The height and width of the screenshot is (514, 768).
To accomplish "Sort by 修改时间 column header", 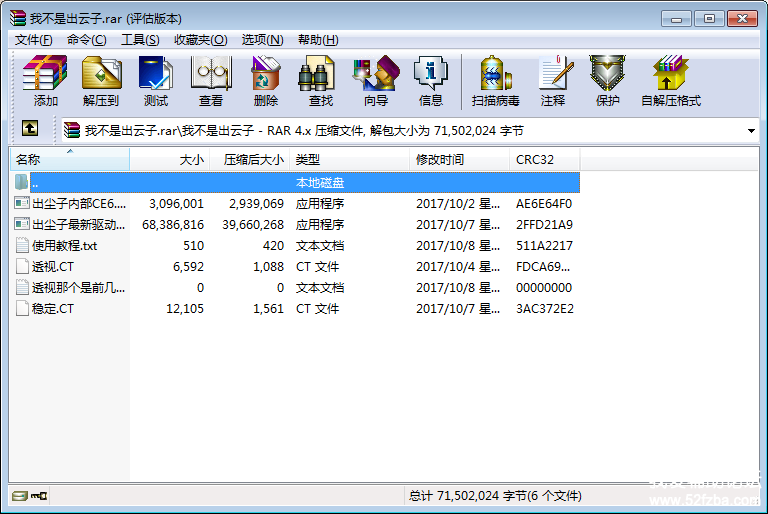I will [x=459, y=159].
